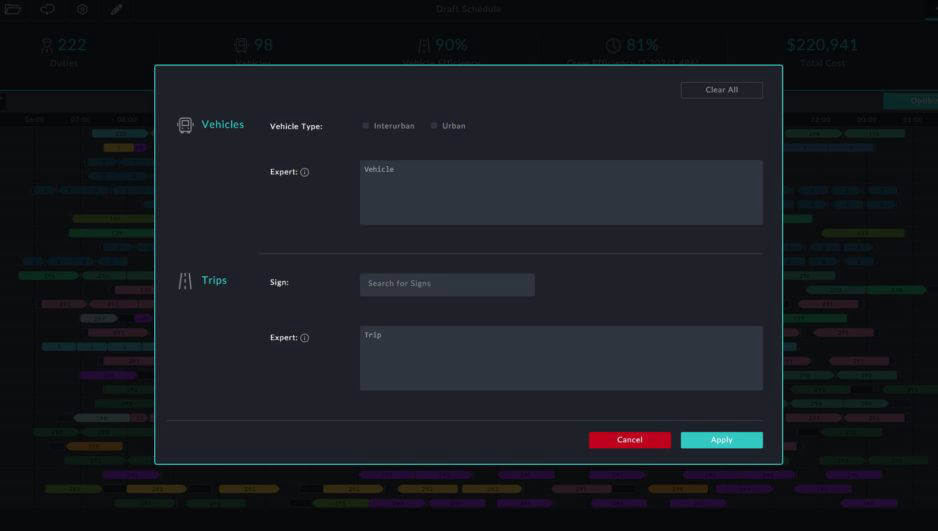938x531 pixels.
Task: Open the folder icon in top toolbar
Action: point(14,9)
